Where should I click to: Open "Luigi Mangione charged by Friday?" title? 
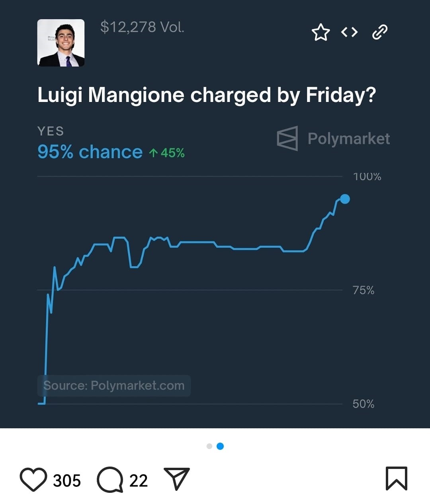207,95
